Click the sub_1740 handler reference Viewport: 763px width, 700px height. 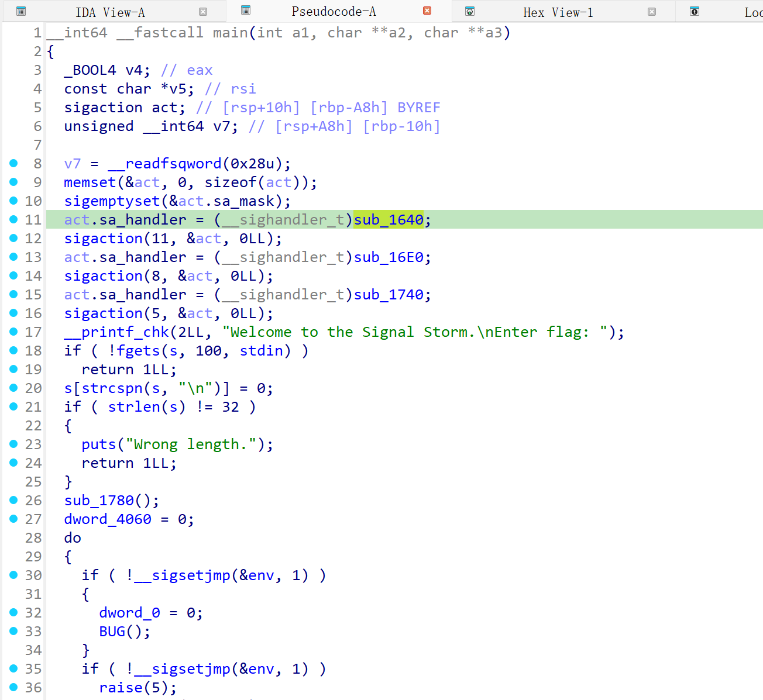[x=389, y=295]
